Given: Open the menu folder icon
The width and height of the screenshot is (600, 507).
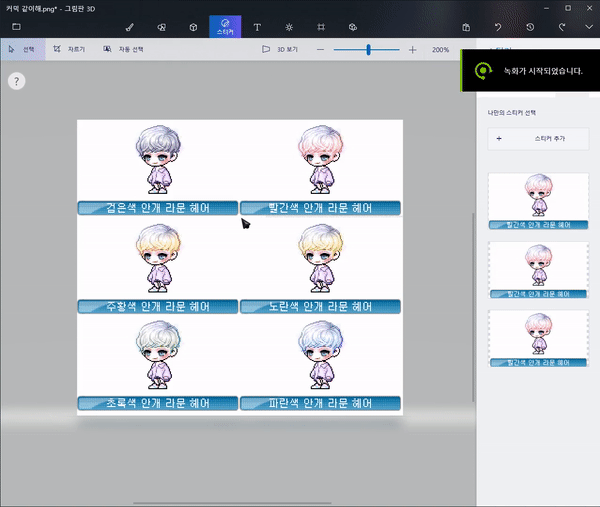Looking at the screenshot, I should [x=16, y=26].
